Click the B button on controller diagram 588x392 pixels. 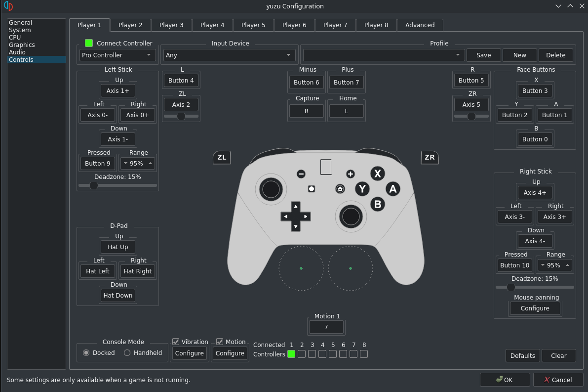click(378, 204)
